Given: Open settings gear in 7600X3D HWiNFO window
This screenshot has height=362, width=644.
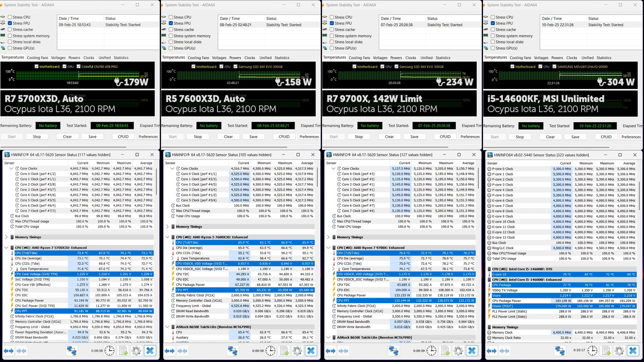Looking at the screenshot, I should tap(297, 351).
